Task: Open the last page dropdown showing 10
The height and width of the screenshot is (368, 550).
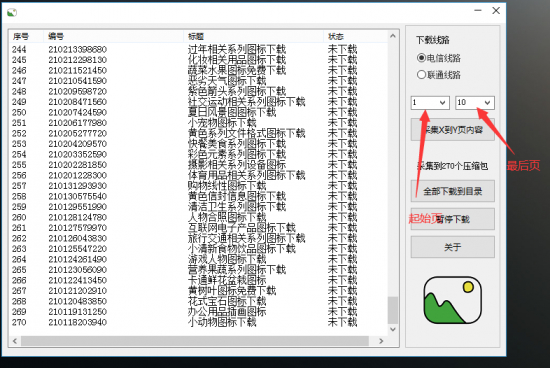Action: click(475, 102)
